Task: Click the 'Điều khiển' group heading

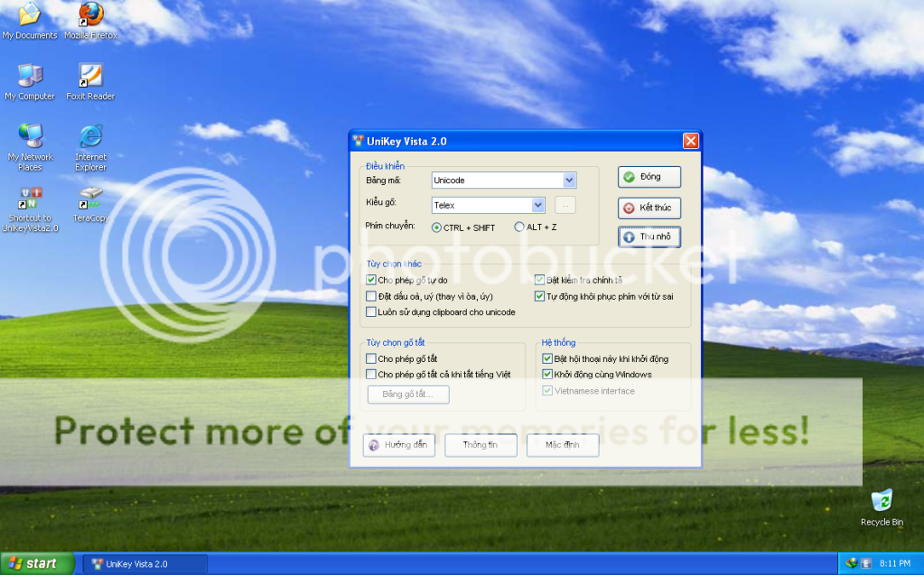Action: (x=386, y=166)
